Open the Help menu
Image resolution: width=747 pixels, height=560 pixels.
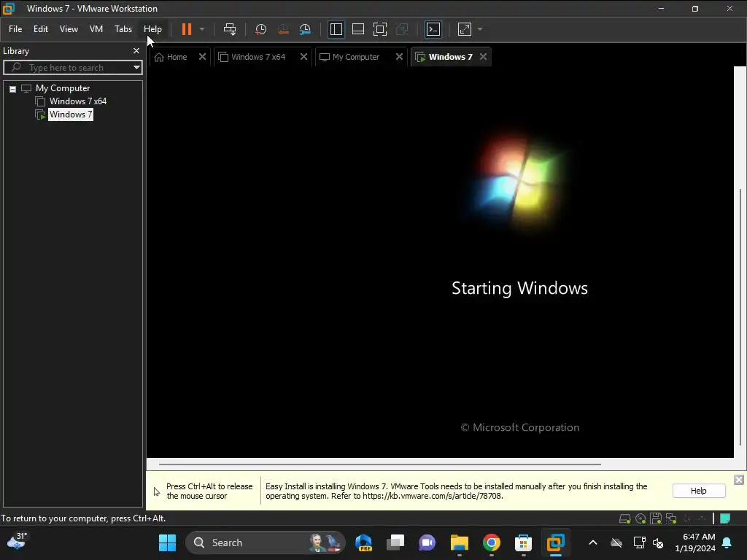coord(152,29)
